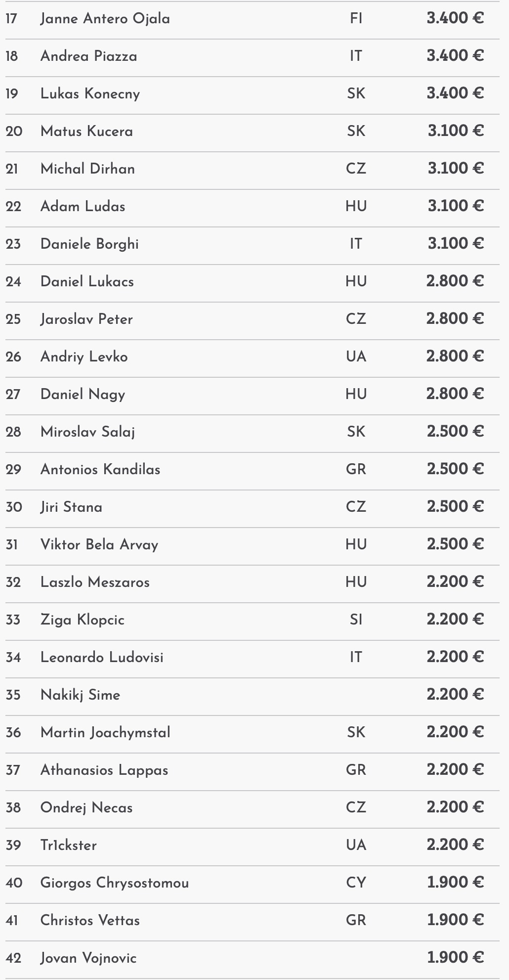The image size is (509, 980).
Task: Click the CY country code for Giorgos Chrysostomou
Action: (x=356, y=883)
